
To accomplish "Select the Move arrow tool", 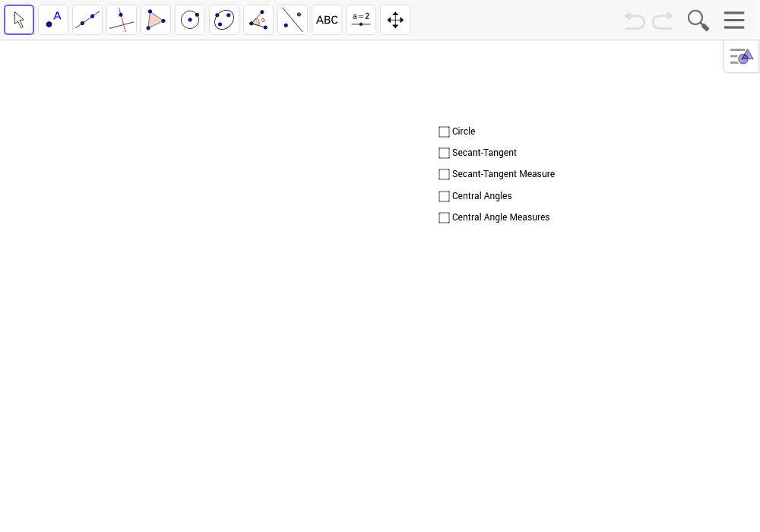I will (19, 20).
